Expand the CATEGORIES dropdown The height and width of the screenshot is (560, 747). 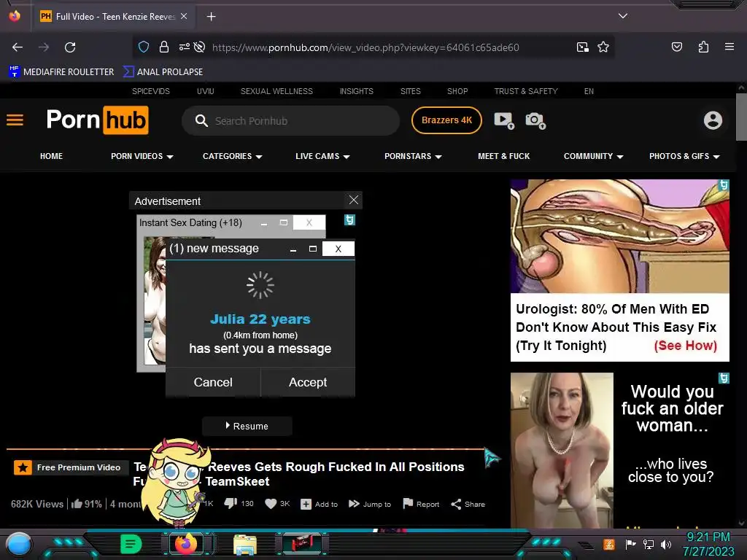tap(233, 156)
